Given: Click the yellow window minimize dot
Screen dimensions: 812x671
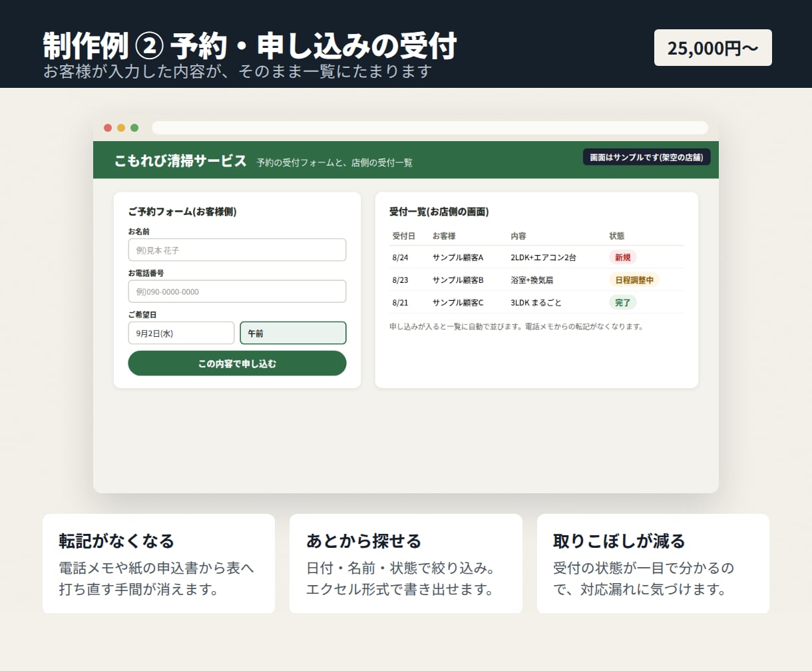Looking at the screenshot, I should (x=121, y=128).
